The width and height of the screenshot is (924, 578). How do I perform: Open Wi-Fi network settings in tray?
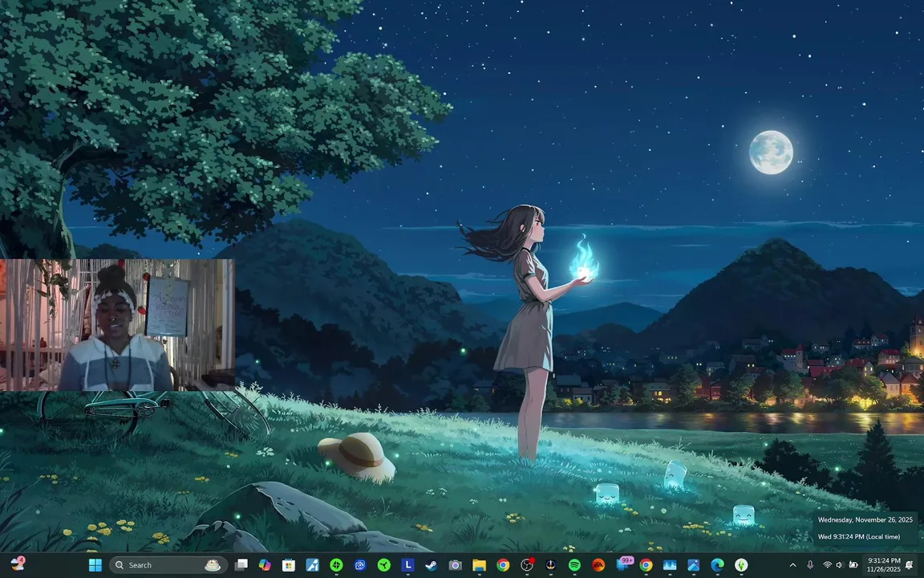[827, 565]
